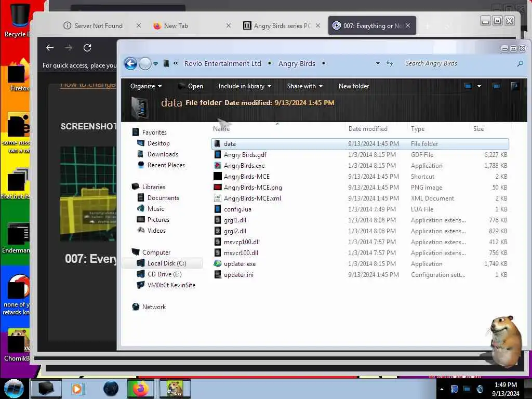Open the Share with menu
This screenshot has height=399, width=532.
pos(304,86)
